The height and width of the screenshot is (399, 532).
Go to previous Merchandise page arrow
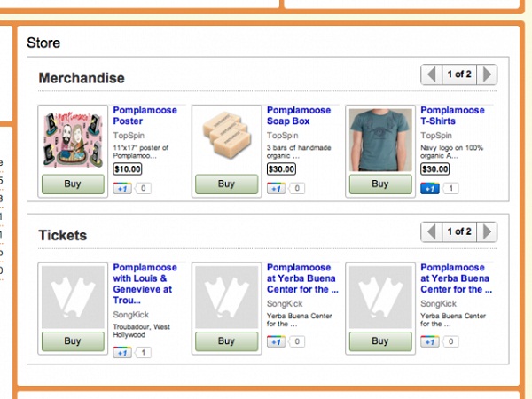[x=432, y=74]
